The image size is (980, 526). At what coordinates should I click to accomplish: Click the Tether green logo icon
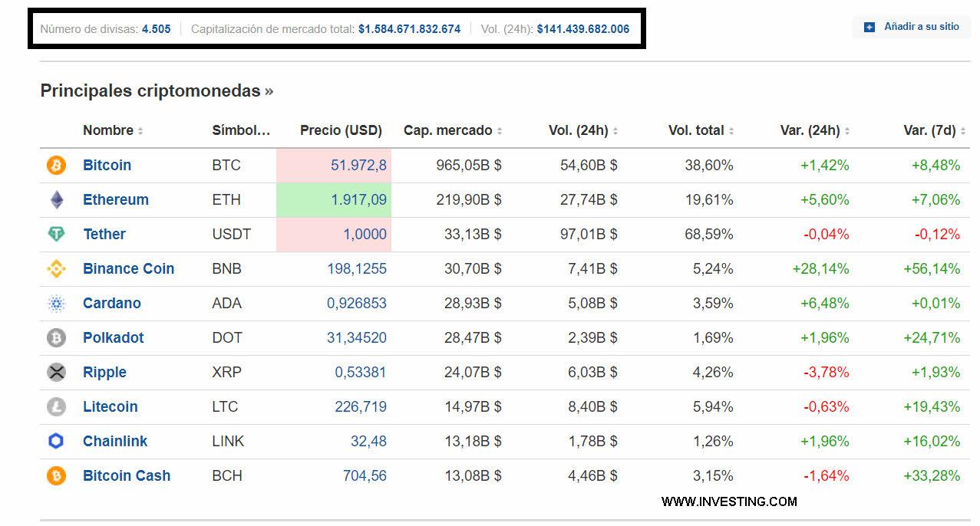pos(57,235)
